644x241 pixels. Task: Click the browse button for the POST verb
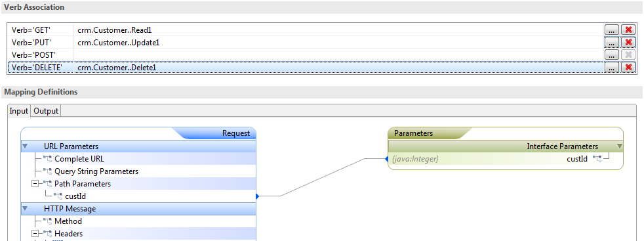(611, 55)
